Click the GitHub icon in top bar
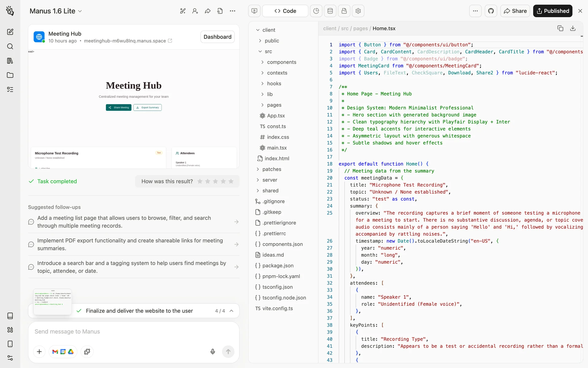Viewport: 588px width, 368px height. [x=491, y=11]
